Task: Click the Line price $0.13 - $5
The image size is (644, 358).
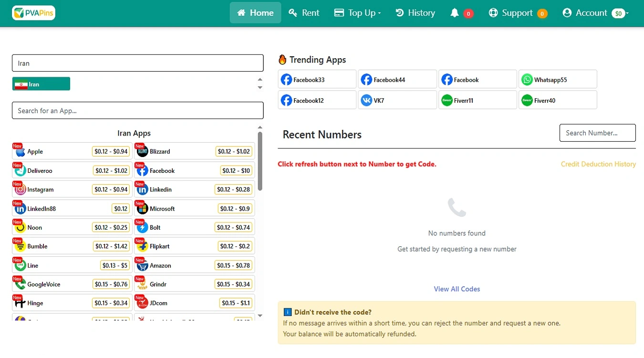Action: (115, 265)
